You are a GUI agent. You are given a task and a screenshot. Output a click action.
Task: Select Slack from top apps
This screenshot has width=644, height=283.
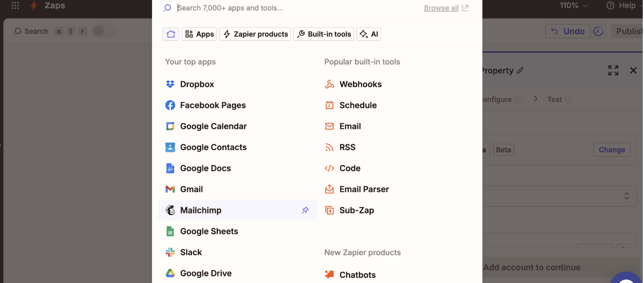point(237,252)
